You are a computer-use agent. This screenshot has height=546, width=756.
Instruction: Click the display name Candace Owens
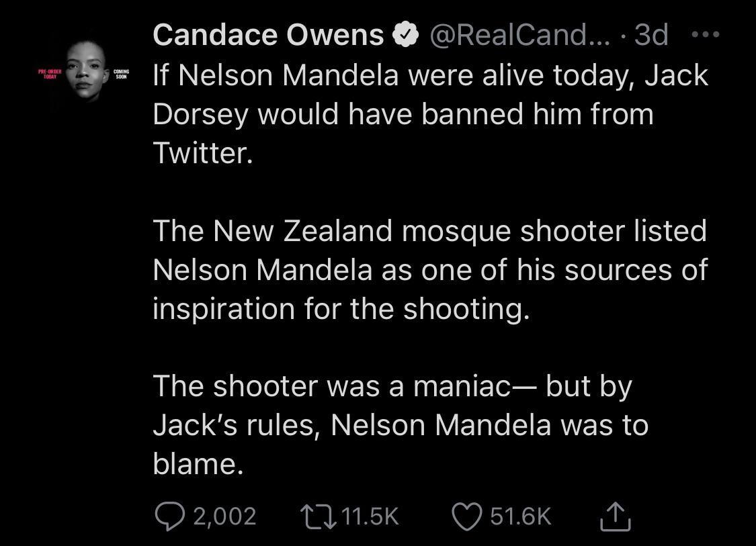tap(268, 36)
